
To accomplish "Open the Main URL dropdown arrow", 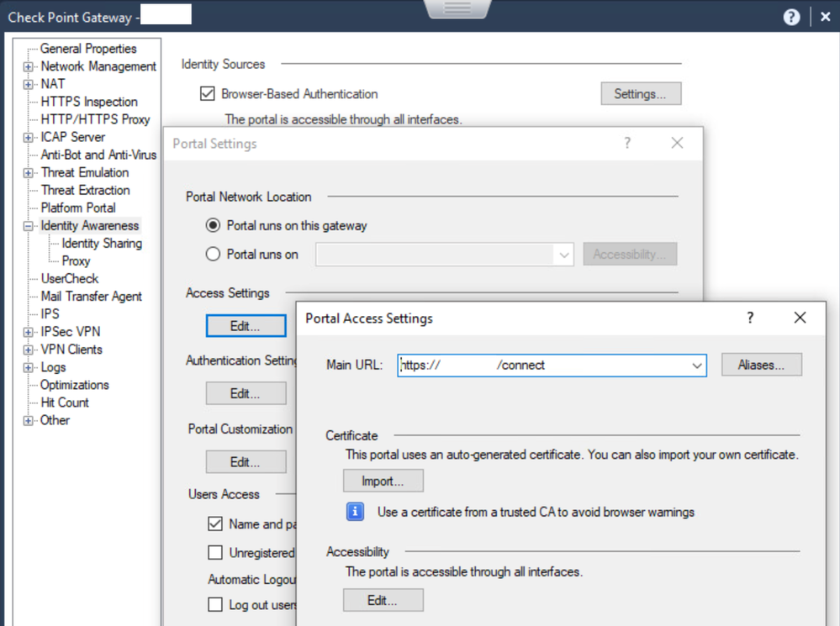I will [696, 366].
